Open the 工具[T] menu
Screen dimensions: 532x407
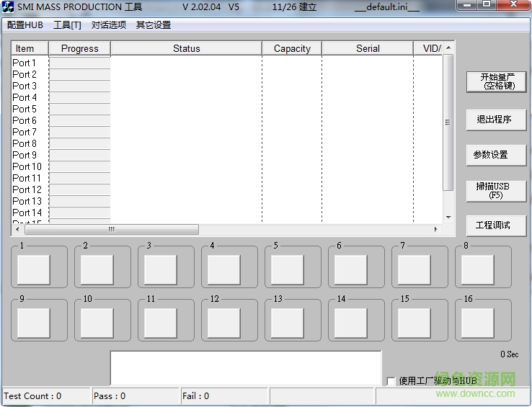pyautogui.click(x=67, y=25)
